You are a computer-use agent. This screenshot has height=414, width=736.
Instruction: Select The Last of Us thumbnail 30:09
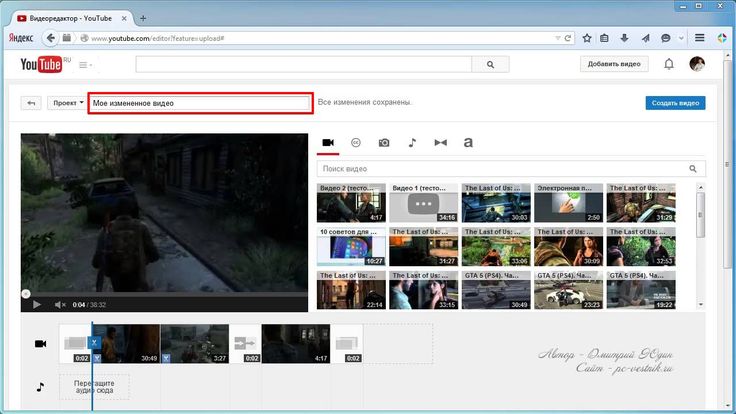pos(568,246)
